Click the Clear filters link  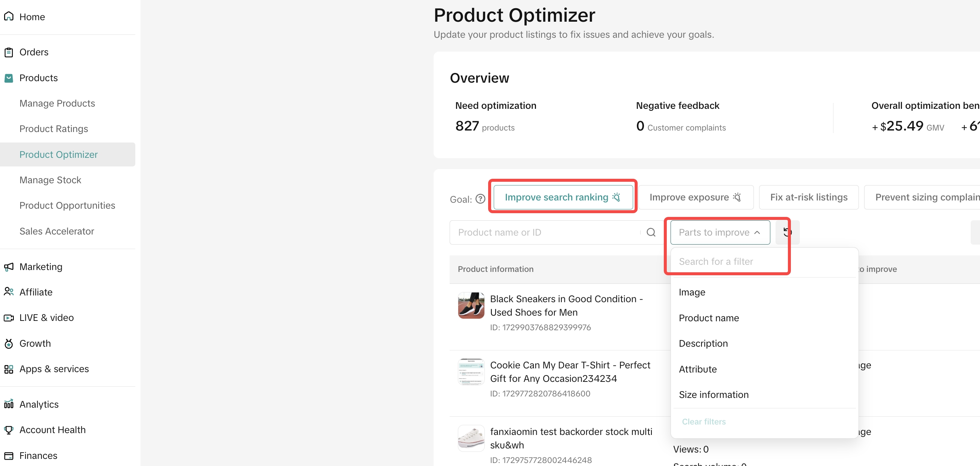pyautogui.click(x=703, y=421)
